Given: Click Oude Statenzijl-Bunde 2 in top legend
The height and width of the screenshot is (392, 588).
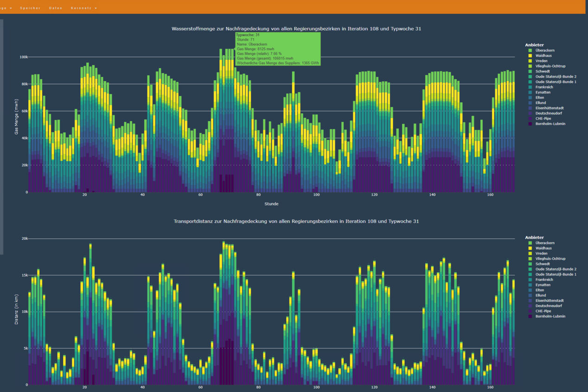Looking at the screenshot, I should 556,77.
